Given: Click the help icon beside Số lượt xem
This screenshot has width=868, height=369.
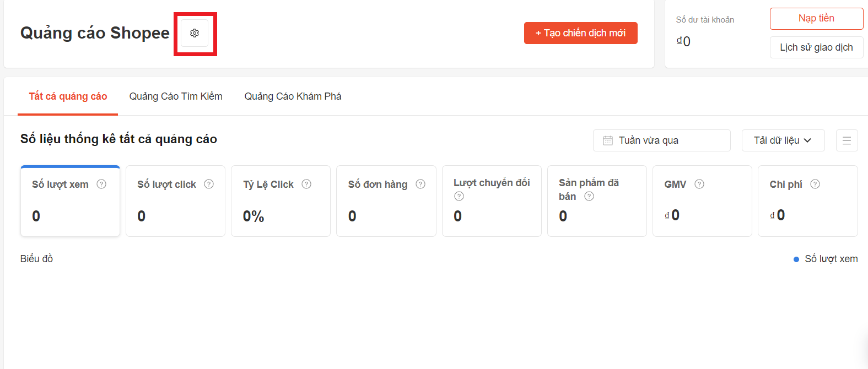Looking at the screenshot, I should tap(101, 184).
